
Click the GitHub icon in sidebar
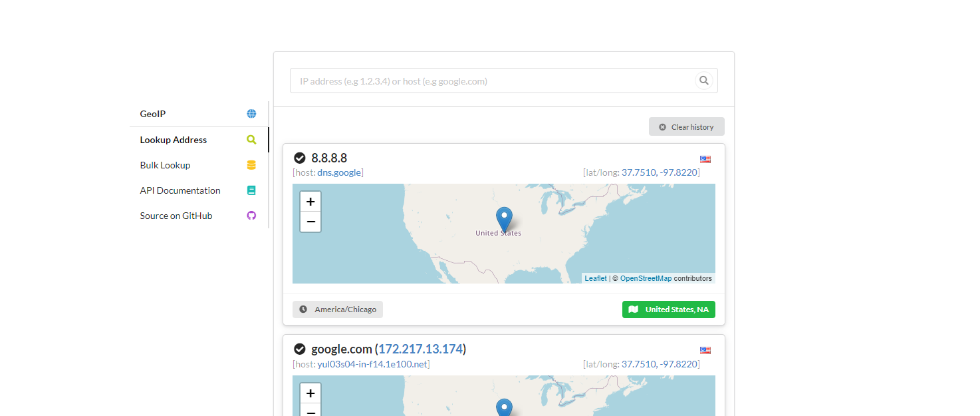(251, 216)
